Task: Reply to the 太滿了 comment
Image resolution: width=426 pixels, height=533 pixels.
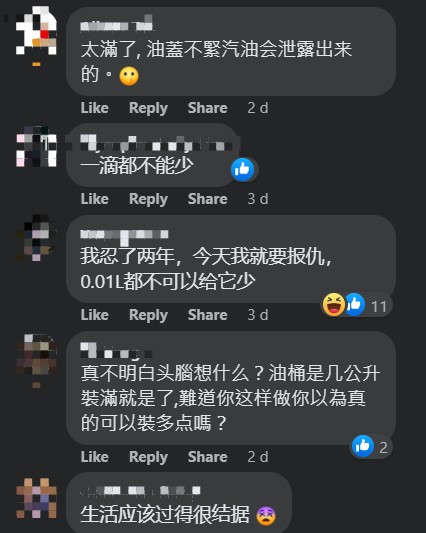Action: 148,108
